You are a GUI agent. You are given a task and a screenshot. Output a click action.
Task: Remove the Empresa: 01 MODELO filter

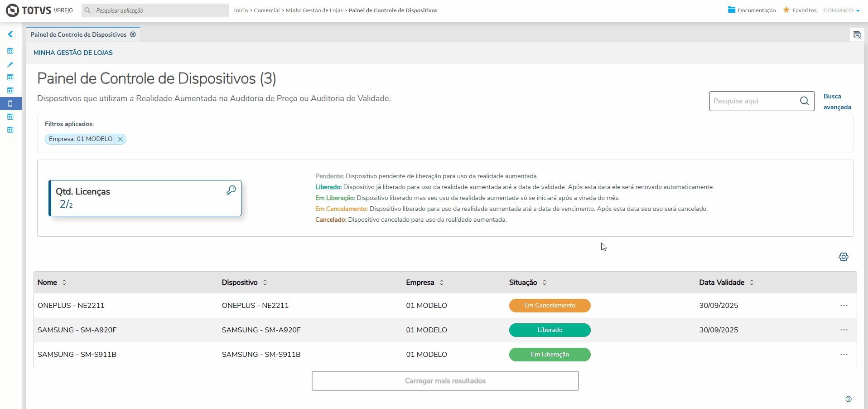[121, 139]
